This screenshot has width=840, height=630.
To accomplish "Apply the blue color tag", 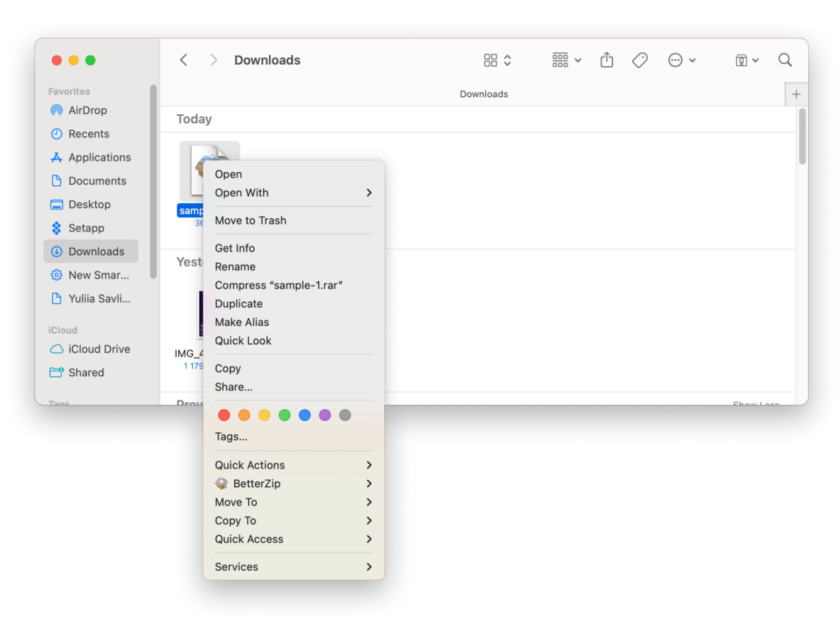I will [305, 415].
